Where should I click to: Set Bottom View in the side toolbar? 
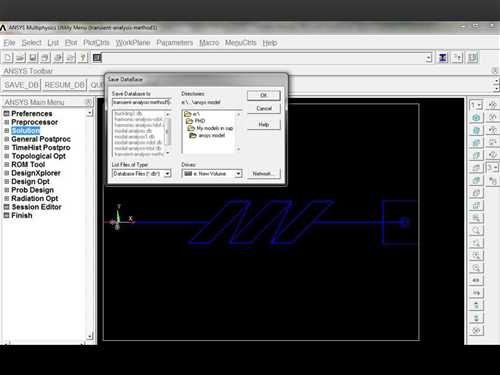[x=476, y=206]
